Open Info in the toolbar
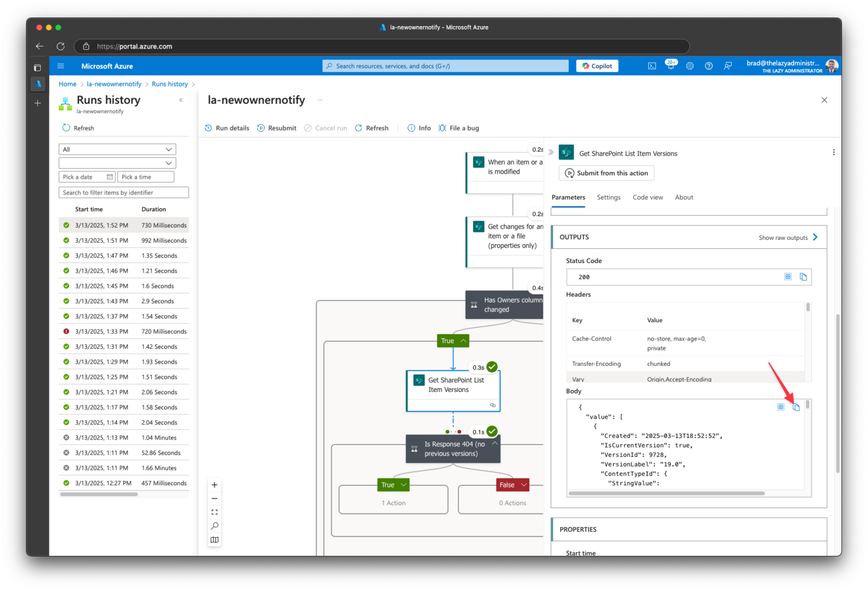The image size is (868, 591). tap(419, 128)
